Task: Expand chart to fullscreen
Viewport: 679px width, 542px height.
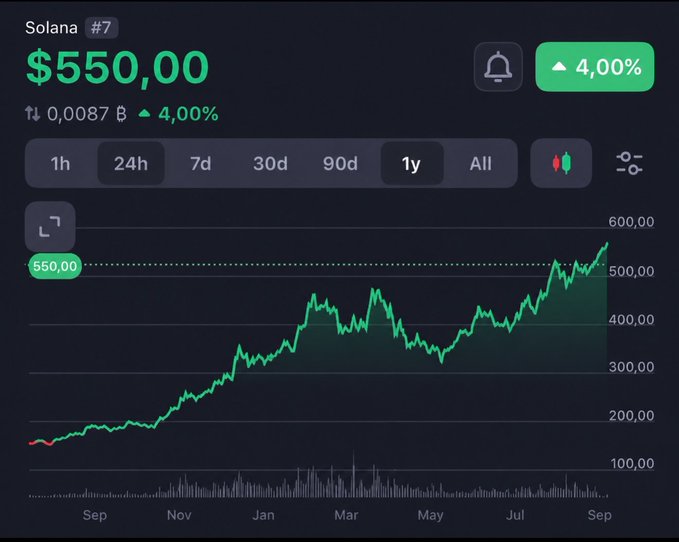Action: 50,226
